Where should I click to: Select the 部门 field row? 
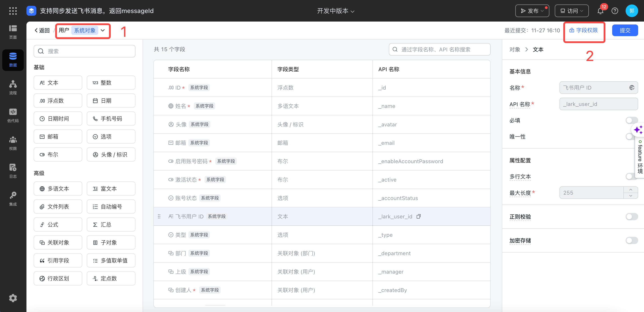(322, 253)
